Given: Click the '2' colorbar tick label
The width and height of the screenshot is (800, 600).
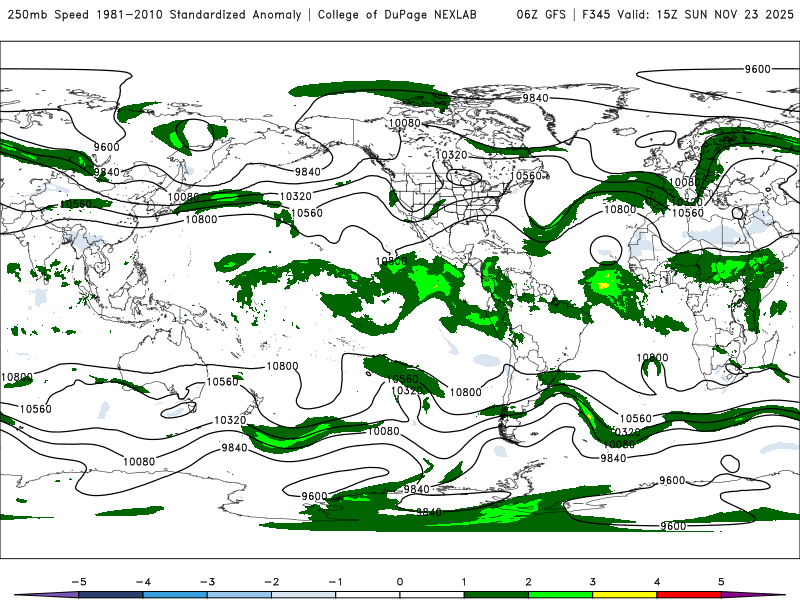Looking at the screenshot, I should pyautogui.click(x=529, y=582).
